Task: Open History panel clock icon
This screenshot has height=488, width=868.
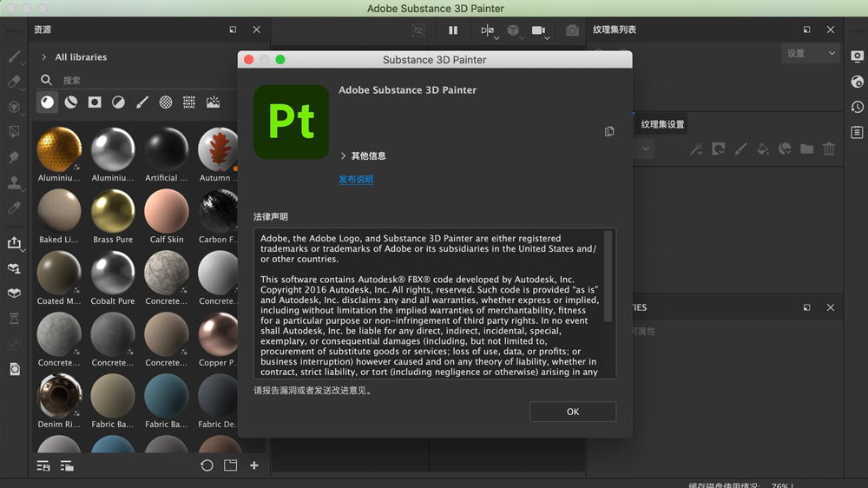Action: pyautogui.click(x=857, y=106)
